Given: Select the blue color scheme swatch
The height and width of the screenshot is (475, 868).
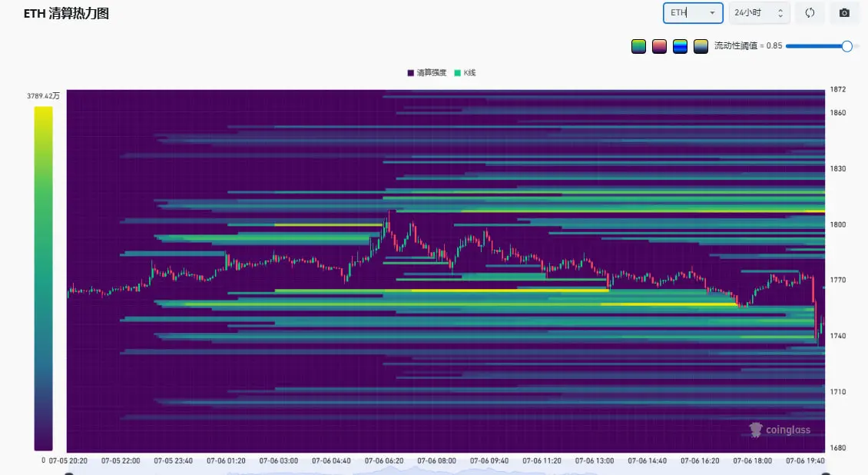Looking at the screenshot, I should 680,46.
